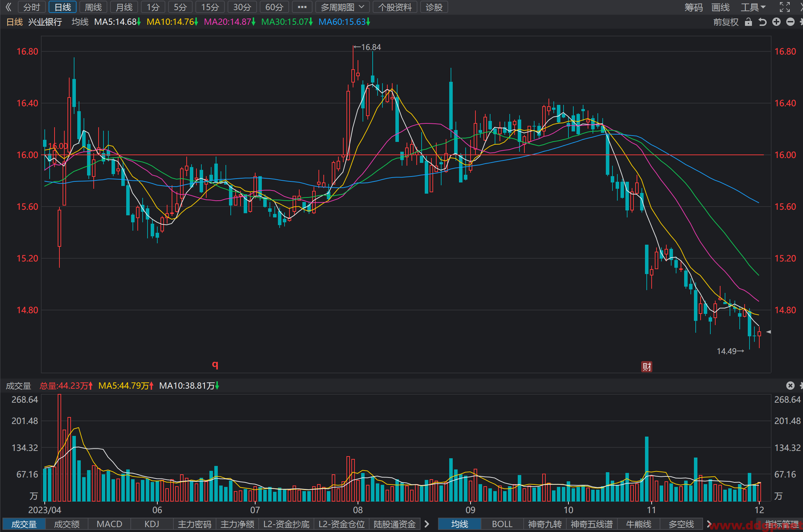
Task: Open 个股资料 stock information
Action: pos(395,7)
